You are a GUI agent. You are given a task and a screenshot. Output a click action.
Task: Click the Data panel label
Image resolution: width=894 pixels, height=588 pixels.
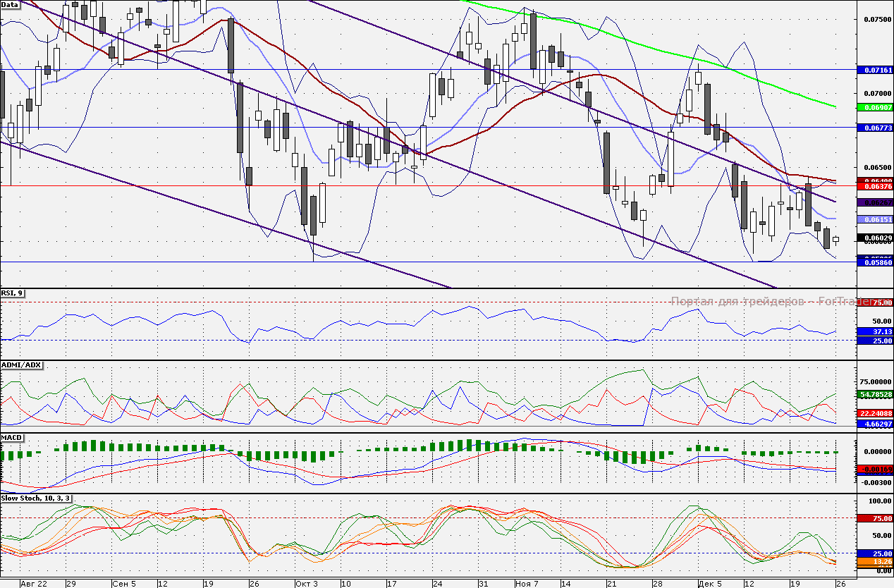(x=10, y=5)
